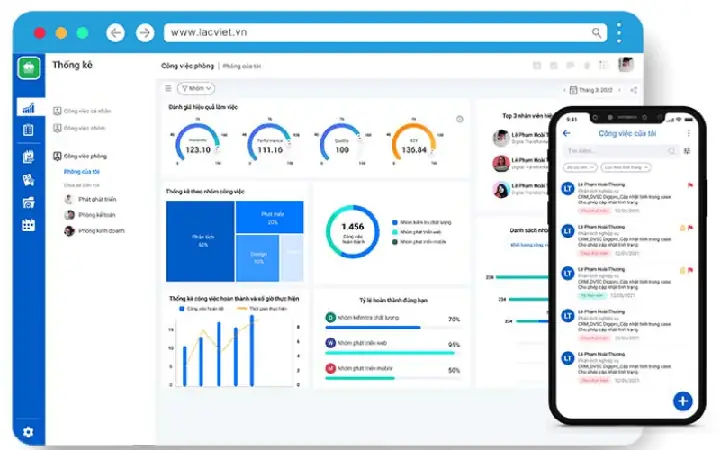Open the statistics bar chart sidebar icon

coord(28,107)
